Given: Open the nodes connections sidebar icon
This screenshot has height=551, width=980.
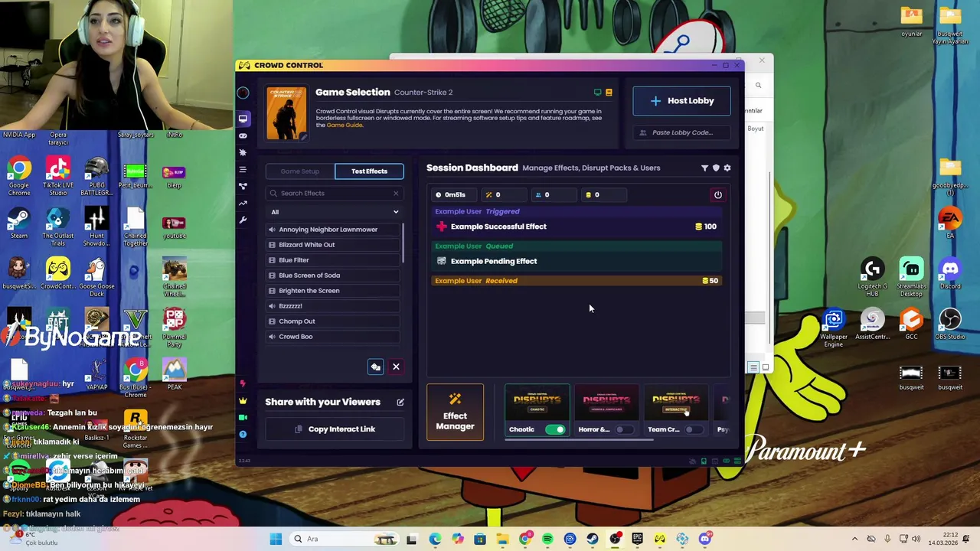Looking at the screenshot, I should [x=243, y=186].
